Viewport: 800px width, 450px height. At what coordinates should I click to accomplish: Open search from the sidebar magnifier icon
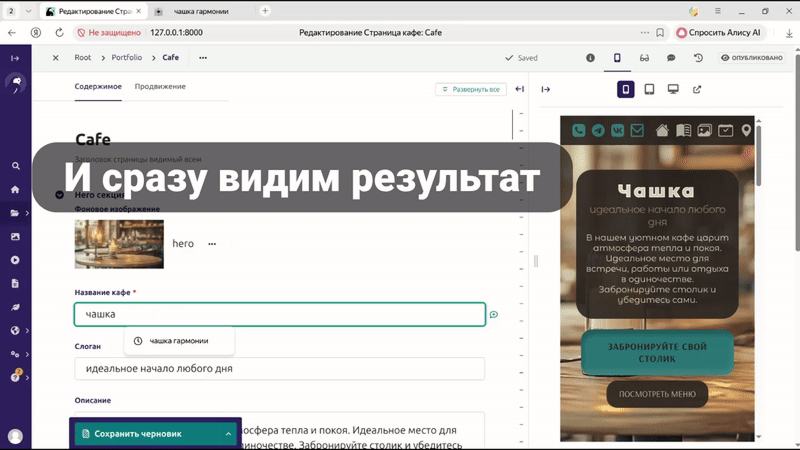click(15, 166)
